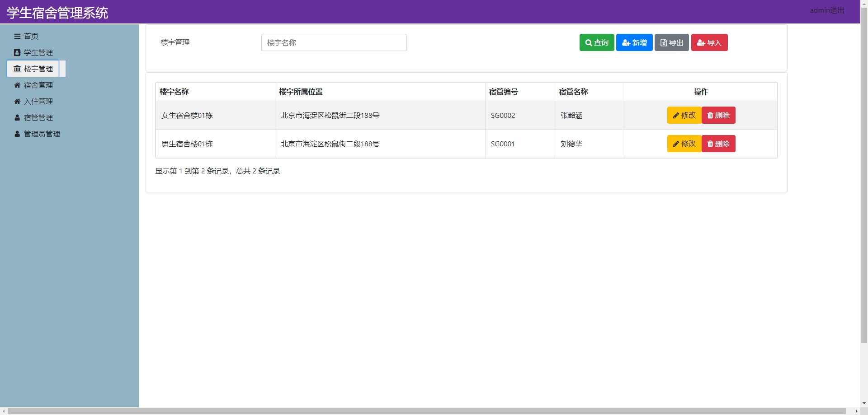Viewport: 868px width, 415px height.
Task: Go to the 学生管理 menu
Action: click(38, 52)
